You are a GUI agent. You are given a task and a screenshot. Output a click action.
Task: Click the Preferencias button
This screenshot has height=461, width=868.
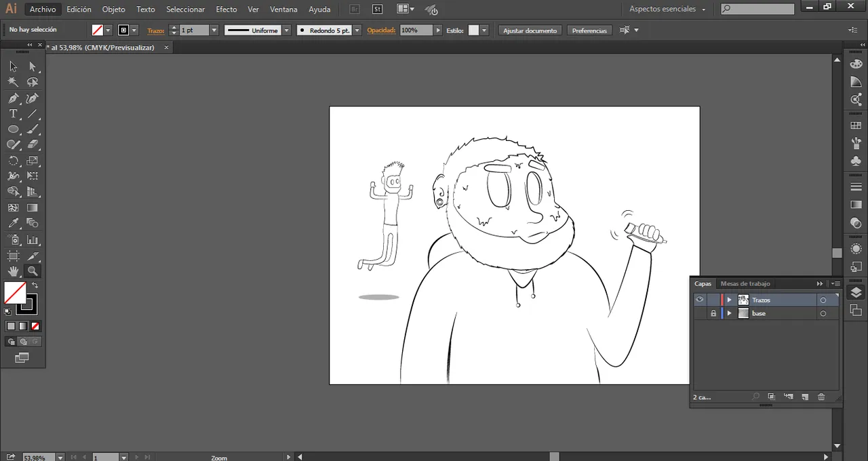pos(589,31)
